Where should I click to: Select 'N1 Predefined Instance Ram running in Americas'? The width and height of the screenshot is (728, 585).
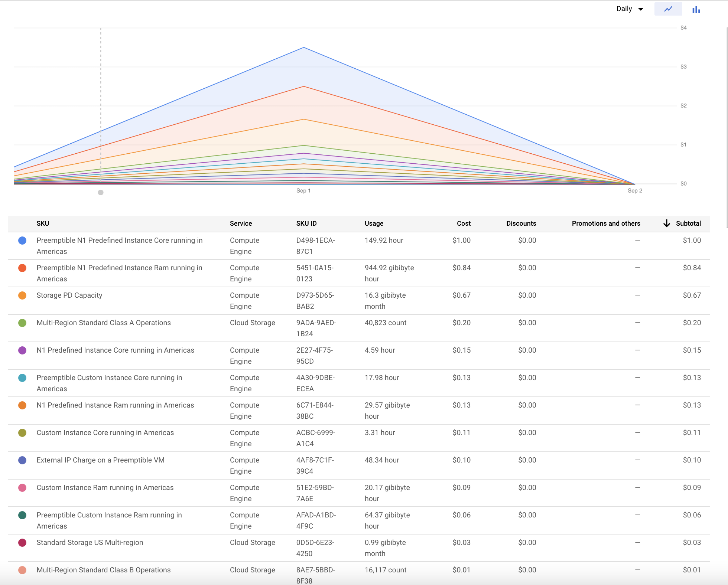(x=115, y=405)
